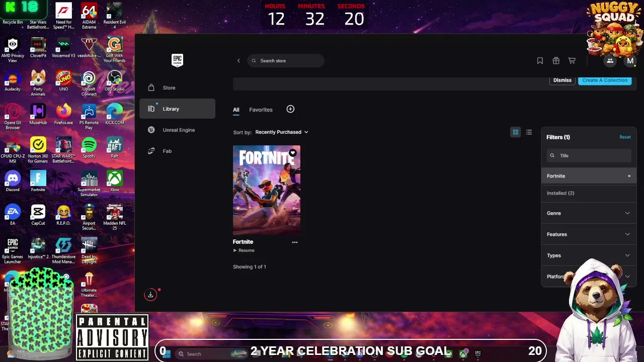Screen dimensions: 644x362
Task: Remove the Fortnite filter with X
Action: tap(629, 176)
